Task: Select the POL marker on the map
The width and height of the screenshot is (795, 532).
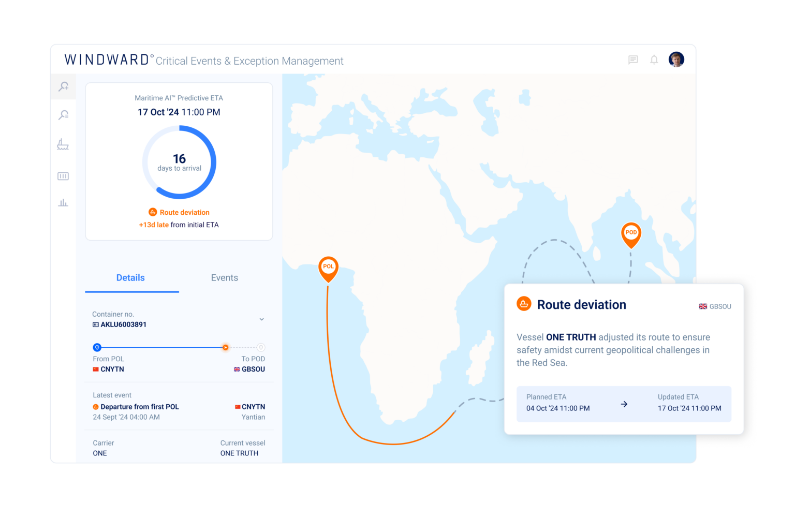Action: [328, 267]
